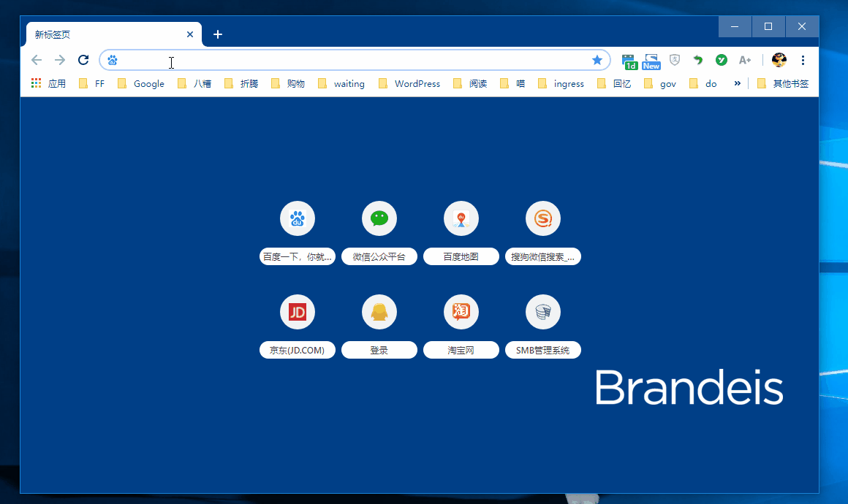Screen dimensions: 848x504
Task: Open the 其他书签 bookmarks folder
Action: 783,83
